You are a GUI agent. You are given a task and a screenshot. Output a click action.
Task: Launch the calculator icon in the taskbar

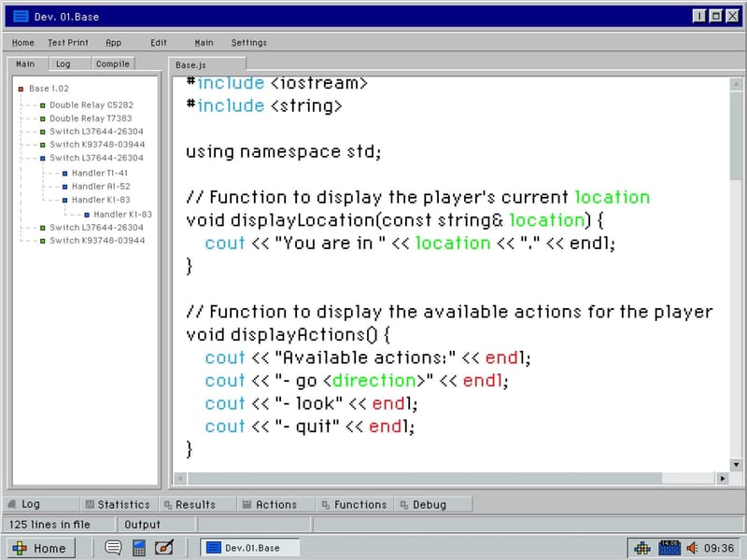click(138, 548)
